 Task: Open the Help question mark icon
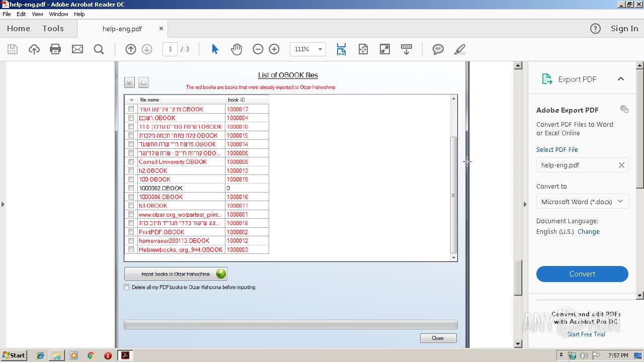(x=595, y=29)
